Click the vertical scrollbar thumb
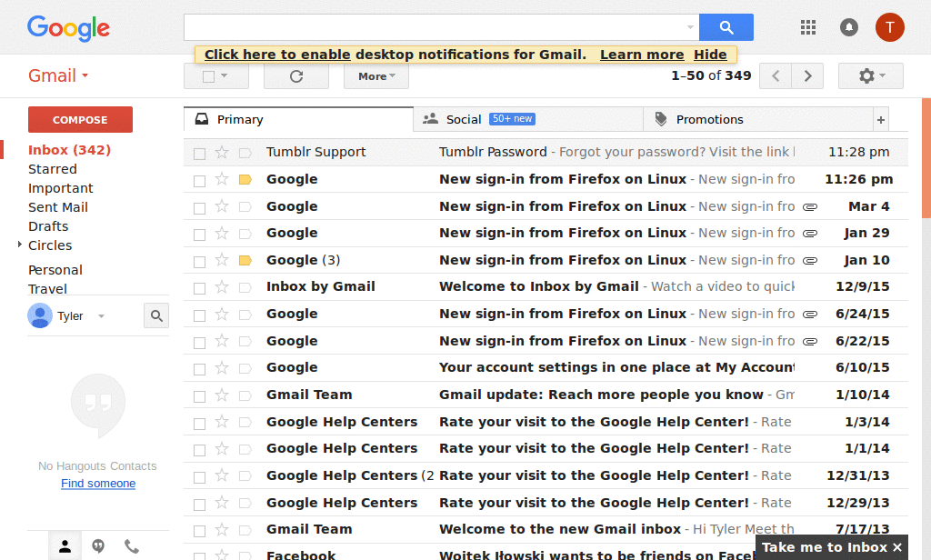931x560 pixels. coord(926,158)
